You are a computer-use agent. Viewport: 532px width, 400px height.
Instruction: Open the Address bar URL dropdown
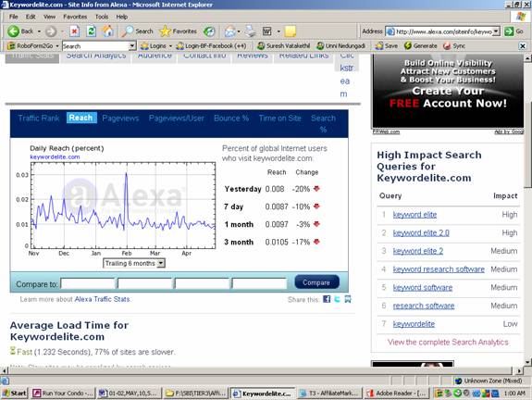[496, 31]
